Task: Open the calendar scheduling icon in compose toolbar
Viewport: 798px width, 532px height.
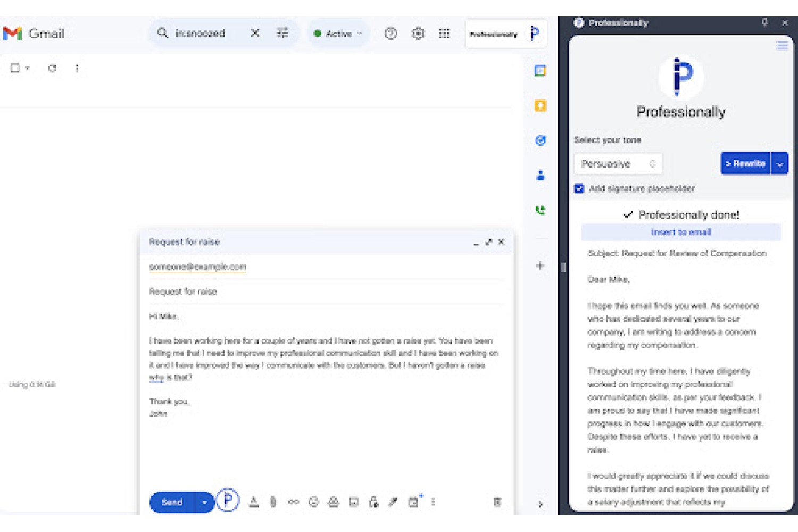Action: pyautogui.click(x=414, y=501)
